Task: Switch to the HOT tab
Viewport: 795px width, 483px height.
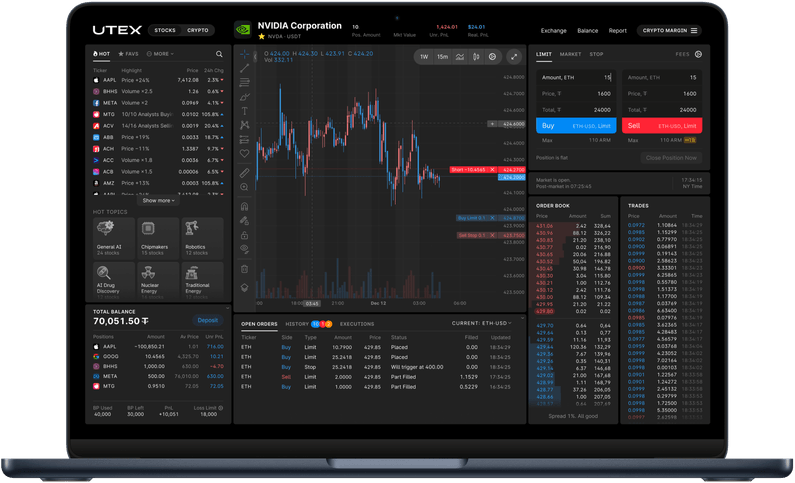Action: point(101,54)
